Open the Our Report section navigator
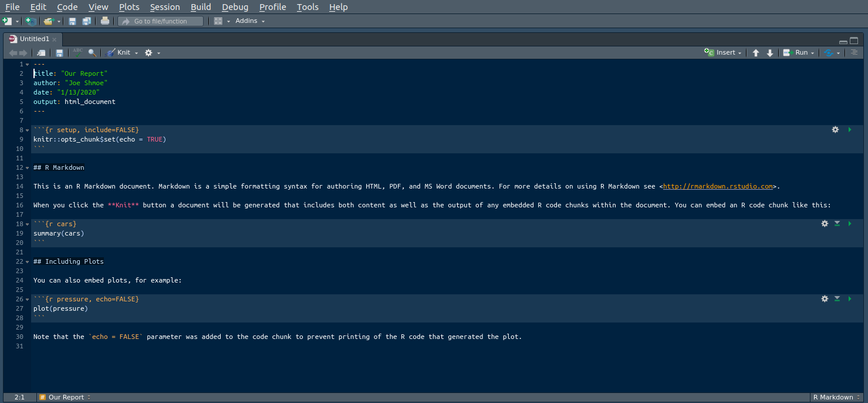868x403 pixels. [x=65, y=397]
